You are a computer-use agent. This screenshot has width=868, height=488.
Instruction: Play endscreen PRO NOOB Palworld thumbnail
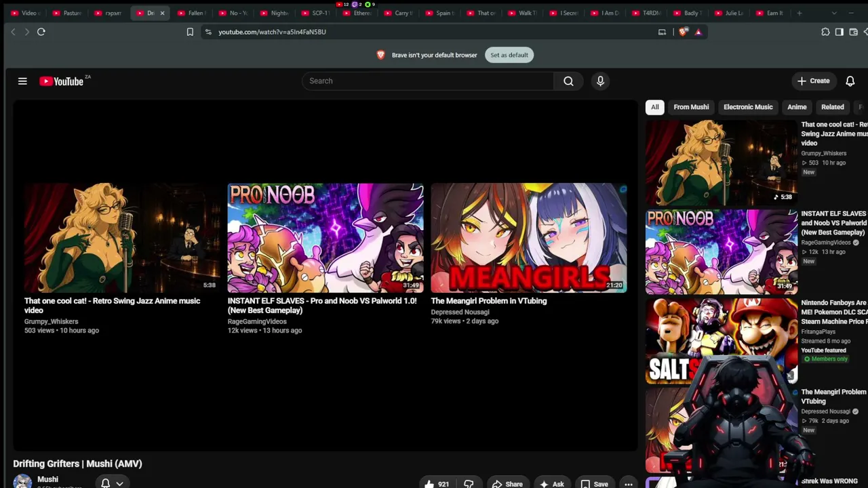pyautogui.click(x=325, y=238)
